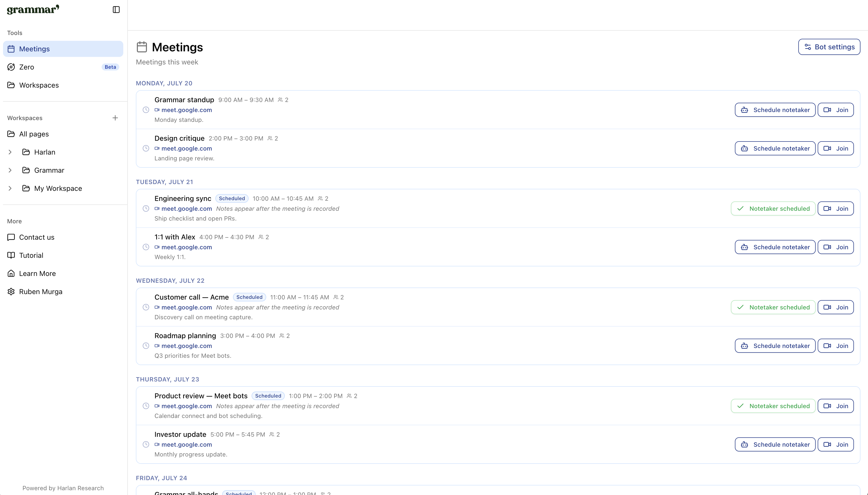Select All pages in workspaces
The width and height of the screenshot is (868, 495).
pos(63,134)
